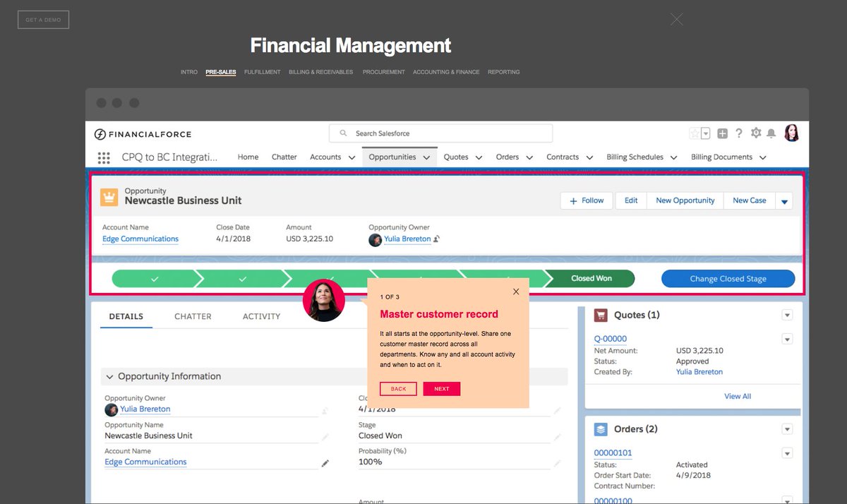The image size is (847, 504).
Task: Open the Quotes (1) list actions dropdown
Action: point(787,315)
